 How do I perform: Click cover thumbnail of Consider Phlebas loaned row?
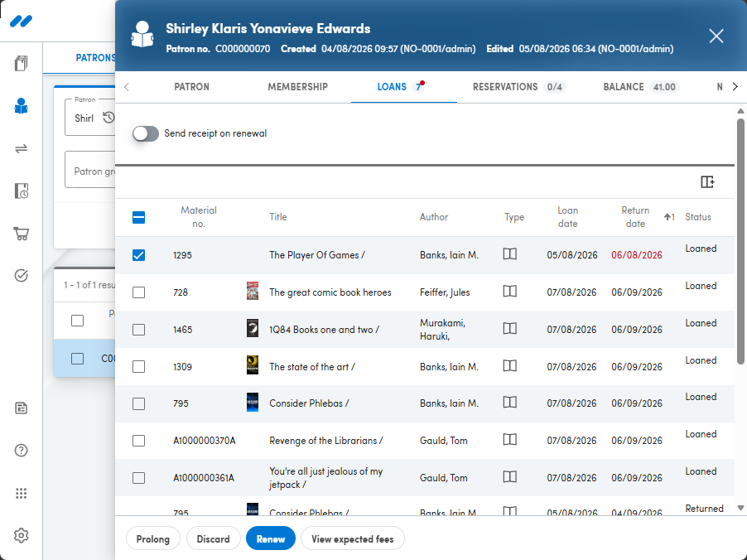[x=253, y=403]
